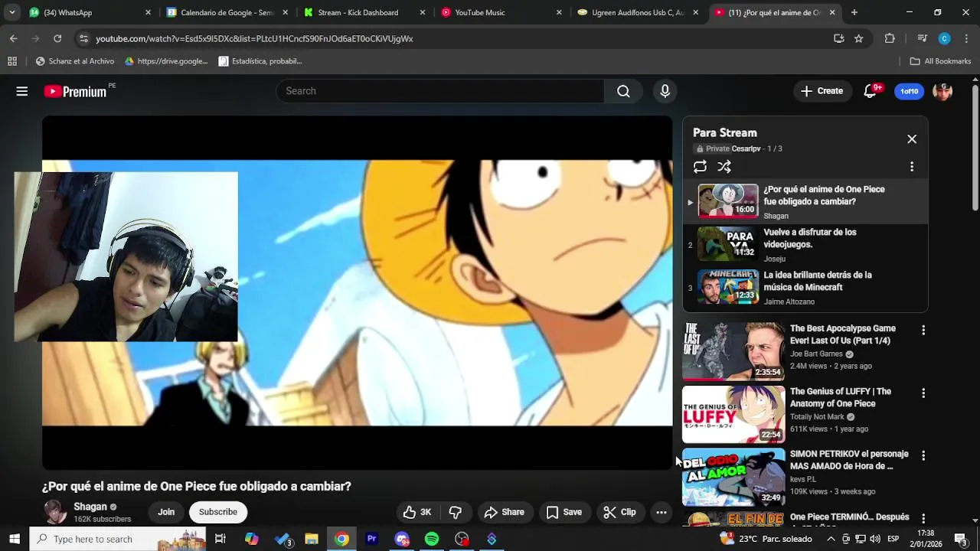
Task: Open Shagan channel avatar
Action: [x=54, y=512]
